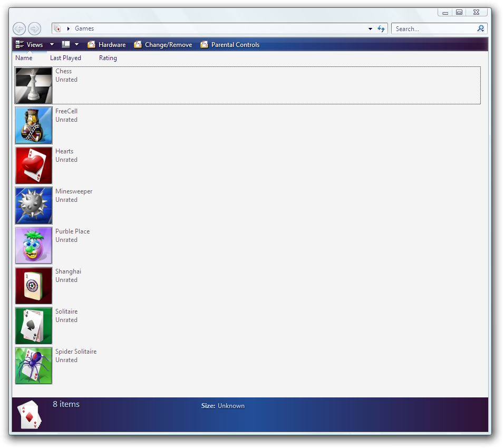This screenshot has width=504, height=448.
Task: Maximize the Games window
Action: [x=459, y=12]
